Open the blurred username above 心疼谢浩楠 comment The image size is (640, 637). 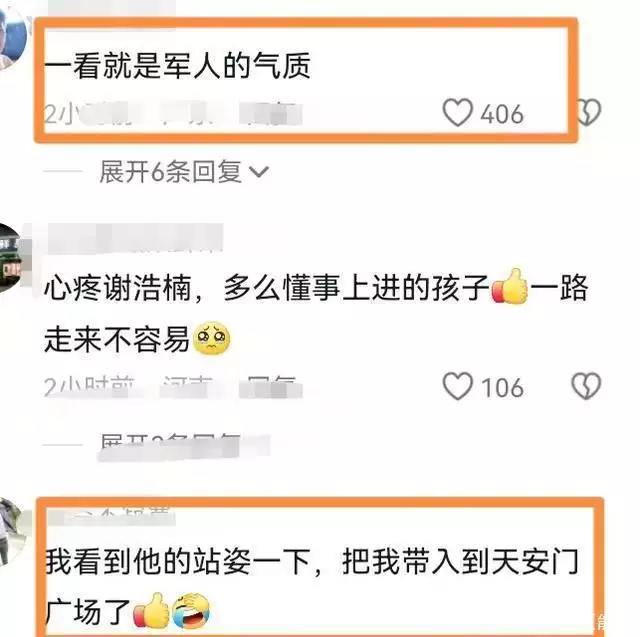136,239
